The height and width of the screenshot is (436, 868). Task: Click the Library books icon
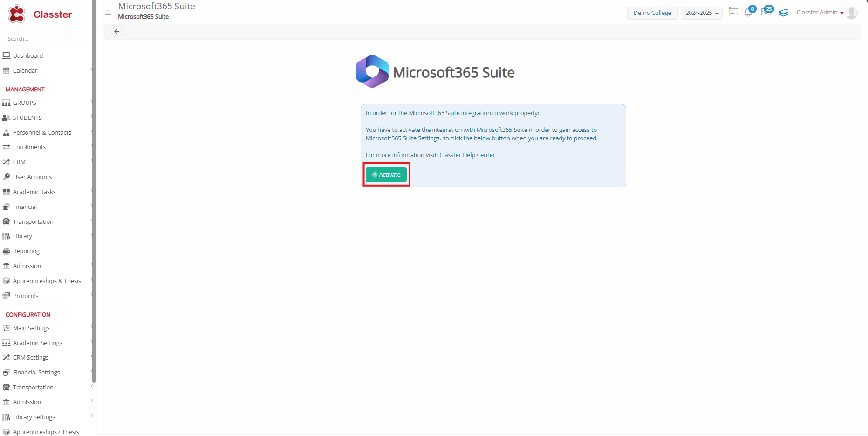[6, 236]
